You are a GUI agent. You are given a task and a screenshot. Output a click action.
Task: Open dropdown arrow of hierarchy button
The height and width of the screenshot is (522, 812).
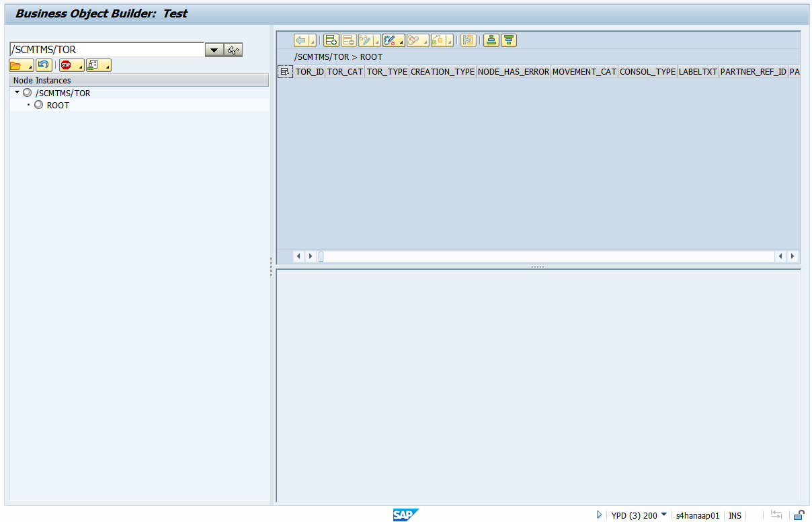450,40
